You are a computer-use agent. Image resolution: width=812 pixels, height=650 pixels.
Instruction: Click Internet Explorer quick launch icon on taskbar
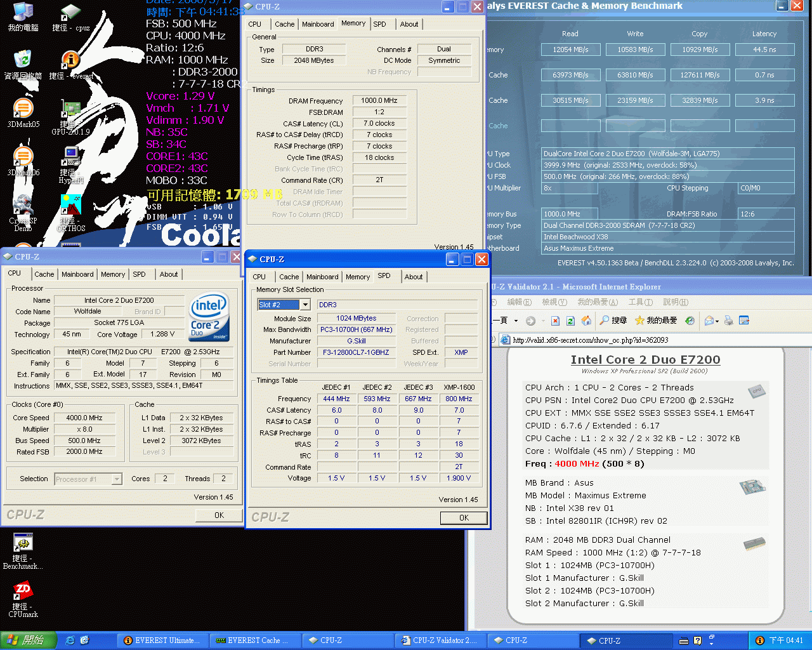pyautogui.click(x=70, y=640)
